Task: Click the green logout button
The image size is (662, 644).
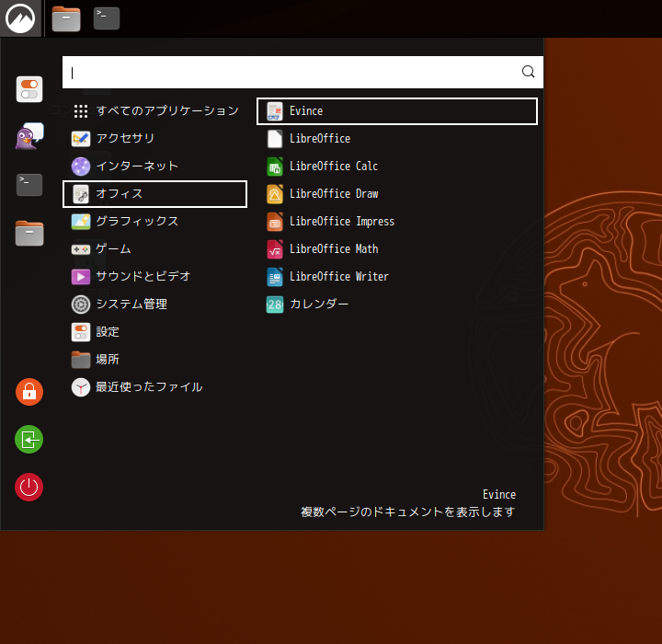Action: 29,440
